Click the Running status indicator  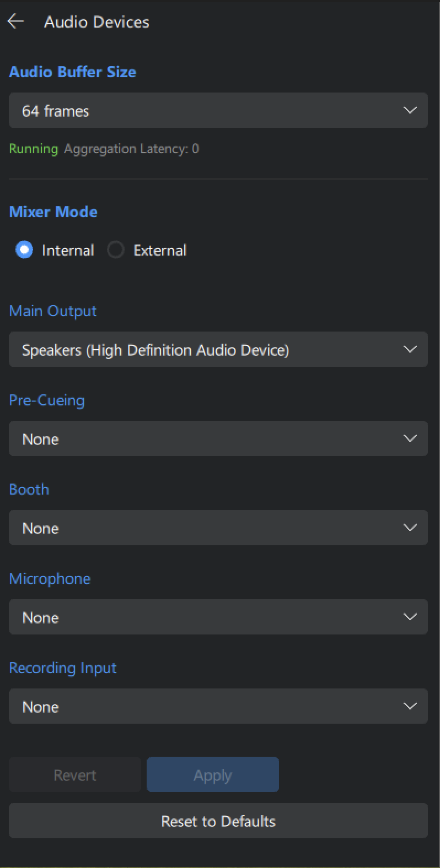coord(34,148)
